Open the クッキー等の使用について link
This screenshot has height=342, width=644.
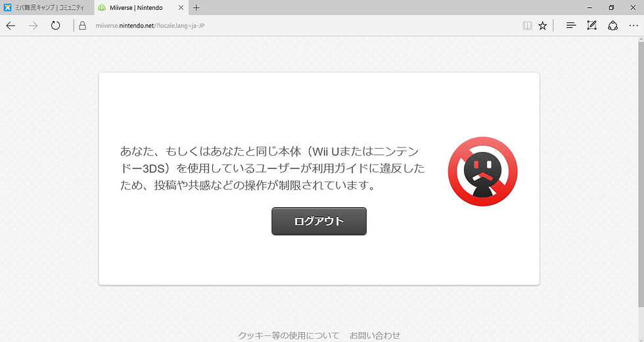(288, 335)
